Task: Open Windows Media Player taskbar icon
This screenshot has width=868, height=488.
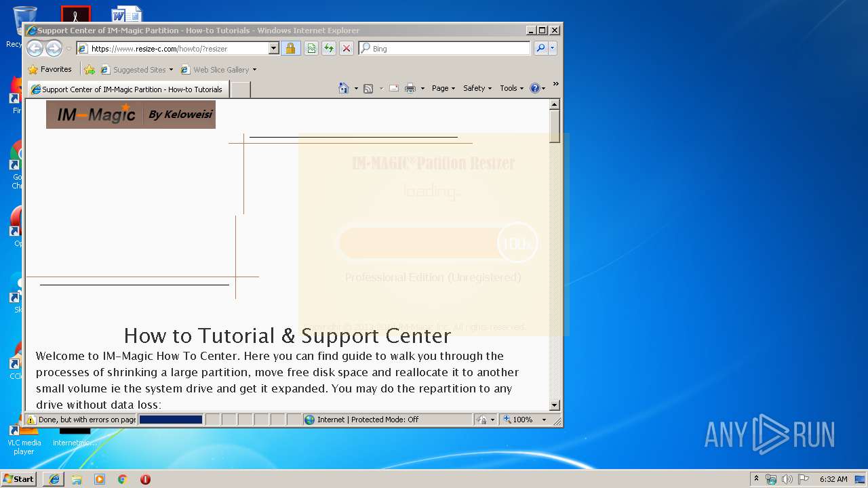Action: [100, 479]
